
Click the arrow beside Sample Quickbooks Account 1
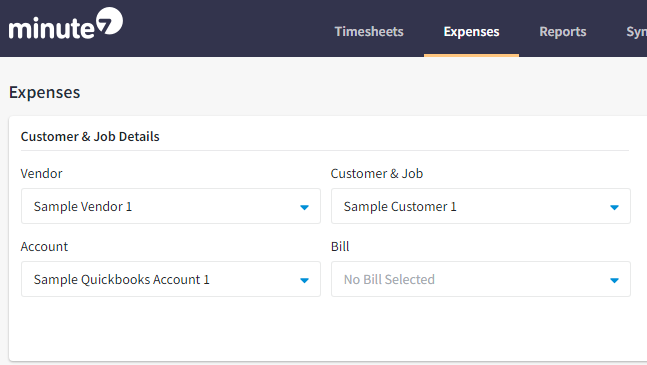(x=305, y=280)
